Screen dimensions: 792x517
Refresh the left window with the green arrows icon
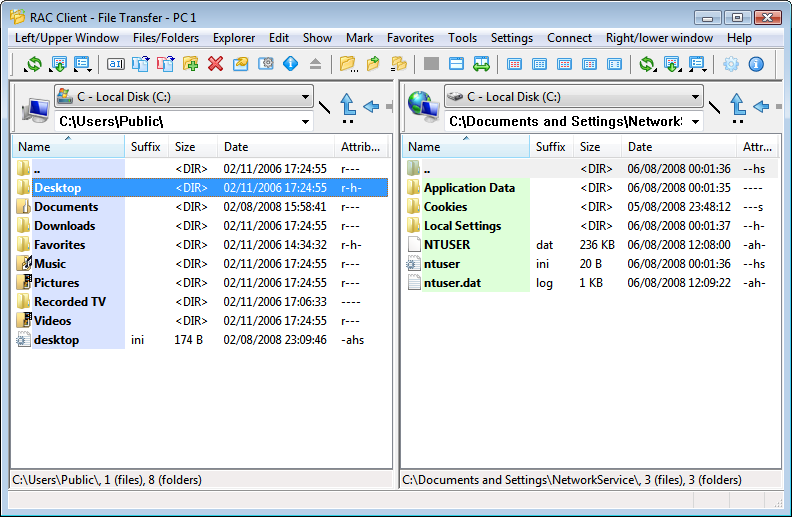tap(33, 64)
